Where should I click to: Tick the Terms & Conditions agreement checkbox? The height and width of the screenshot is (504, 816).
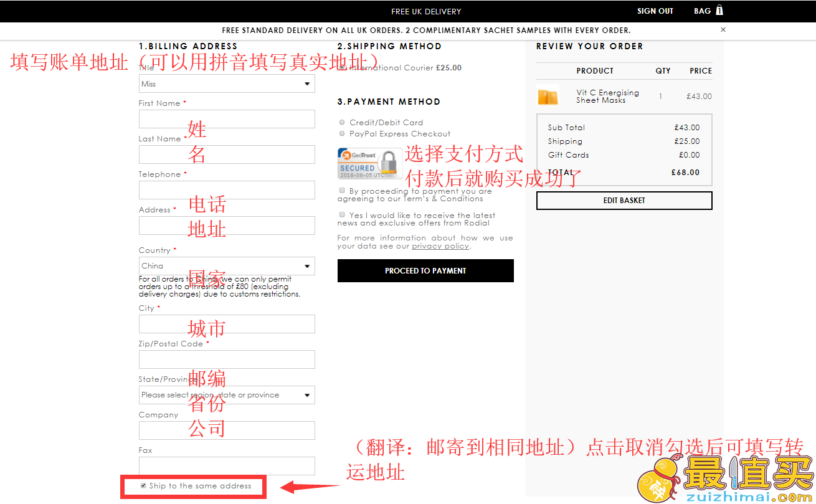342,190
